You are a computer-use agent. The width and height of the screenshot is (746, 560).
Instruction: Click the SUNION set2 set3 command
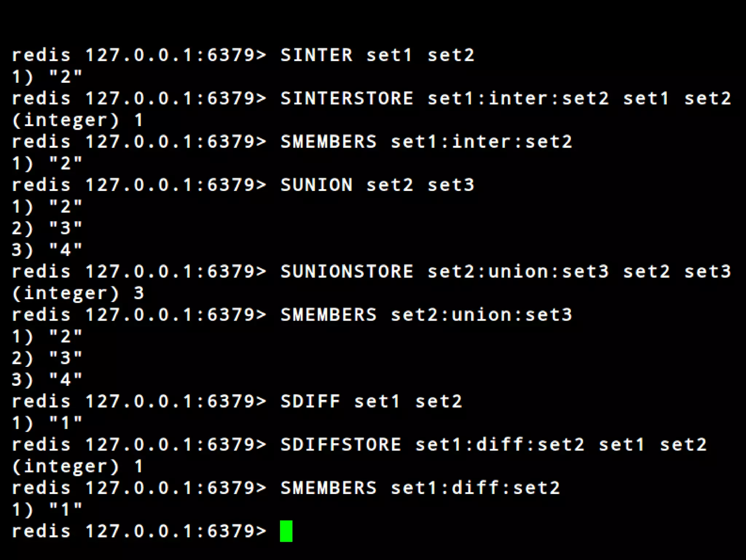[377, 185]
